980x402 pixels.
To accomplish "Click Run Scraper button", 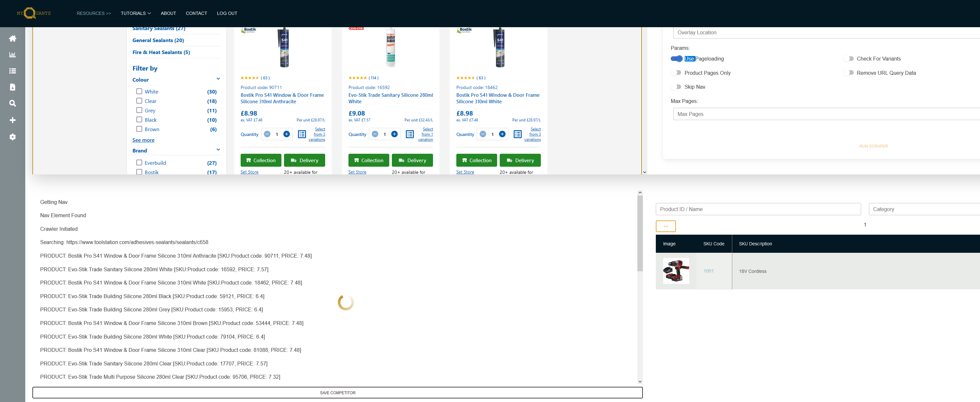I will pyautogui.click(x=873, y=146).
